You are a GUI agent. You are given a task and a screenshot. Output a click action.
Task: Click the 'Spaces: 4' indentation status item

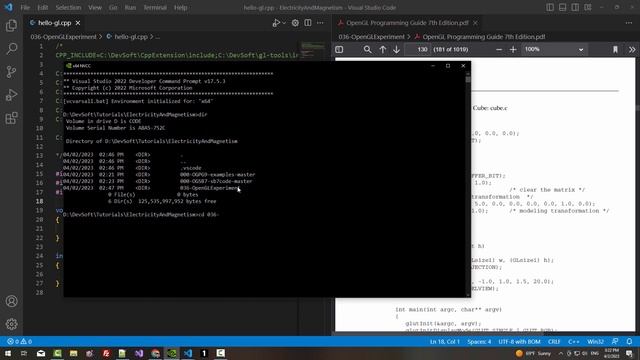pos(479,342)
